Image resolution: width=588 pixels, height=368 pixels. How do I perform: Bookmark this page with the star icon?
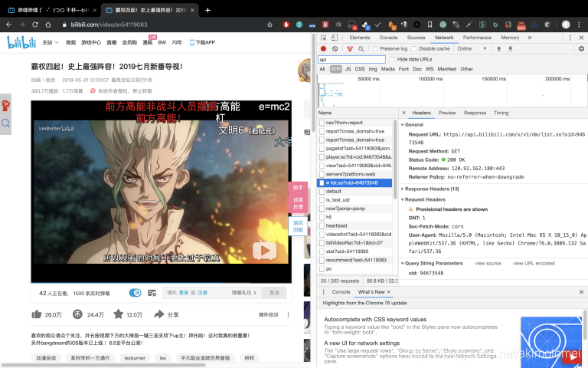pos(269,25)
